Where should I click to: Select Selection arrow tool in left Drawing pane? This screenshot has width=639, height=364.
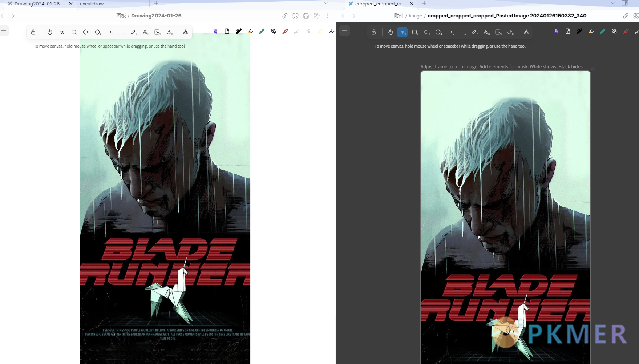coord(62,32)
